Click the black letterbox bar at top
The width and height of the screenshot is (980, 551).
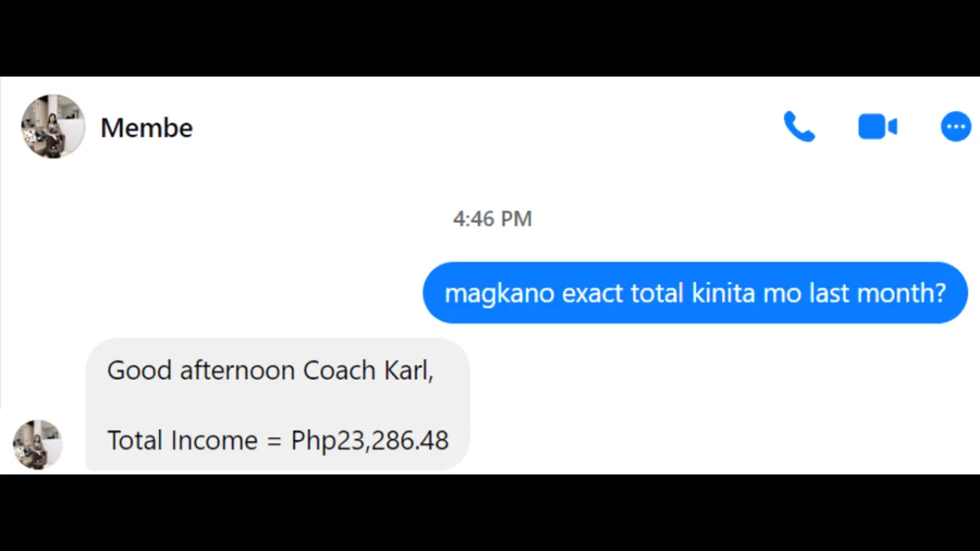coord(490,38)
